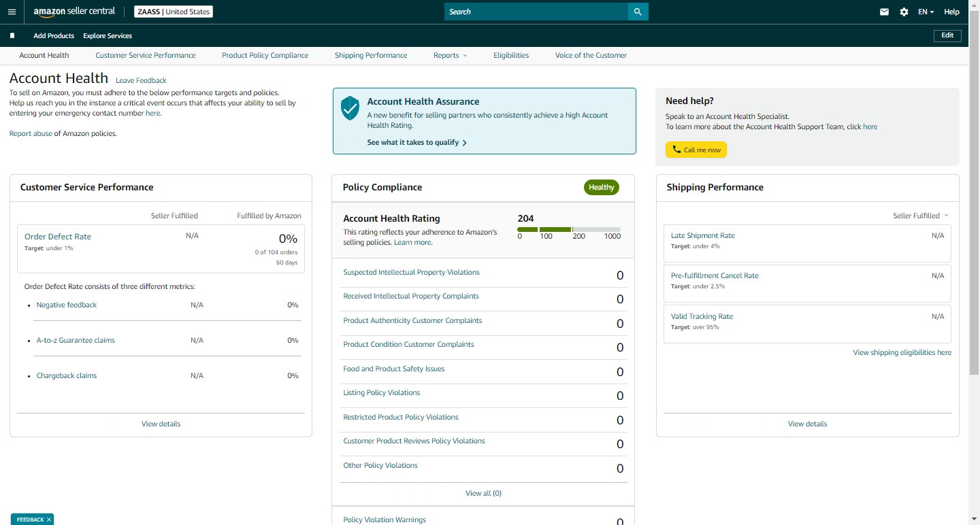
Task: Click the search magnifier button
Action: click(x=638, y=12)
